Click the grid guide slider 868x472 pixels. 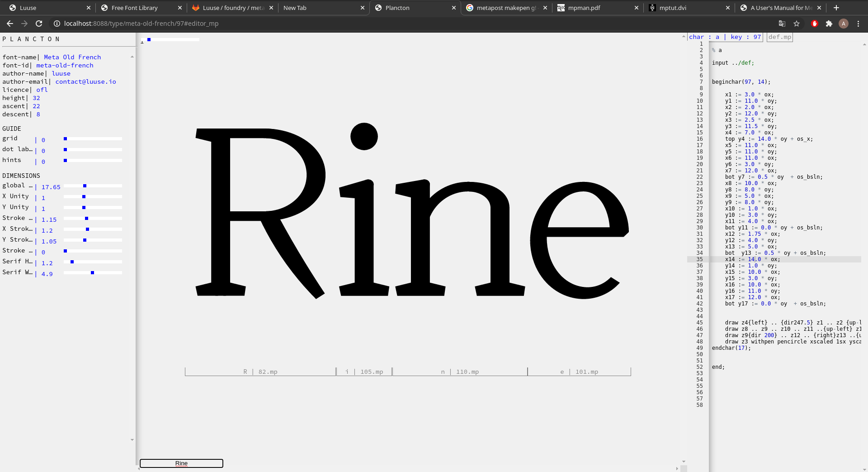click(93, 138)
